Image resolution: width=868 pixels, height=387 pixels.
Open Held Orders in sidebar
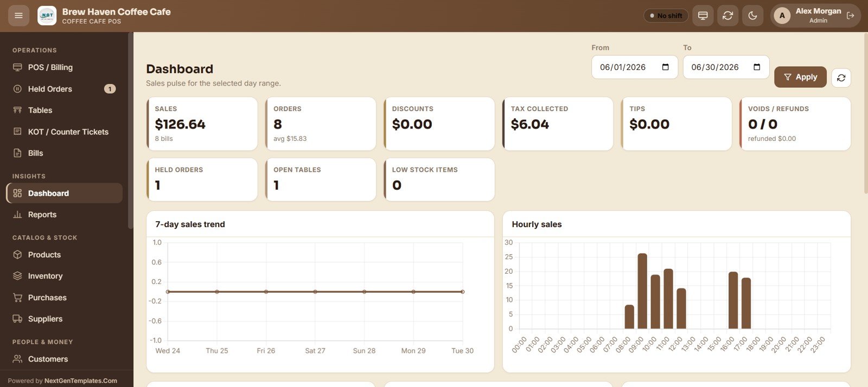coord(64,89)
